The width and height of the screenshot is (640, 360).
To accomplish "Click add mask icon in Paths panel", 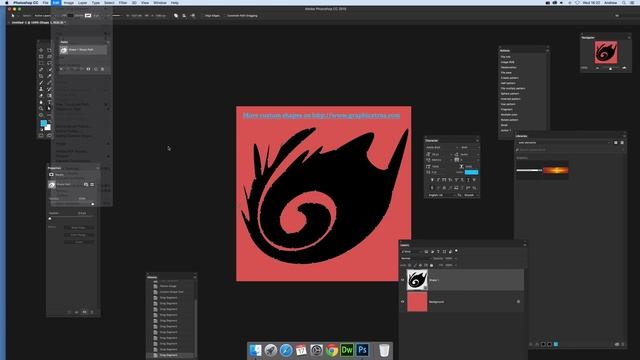I will click(89, 69).
